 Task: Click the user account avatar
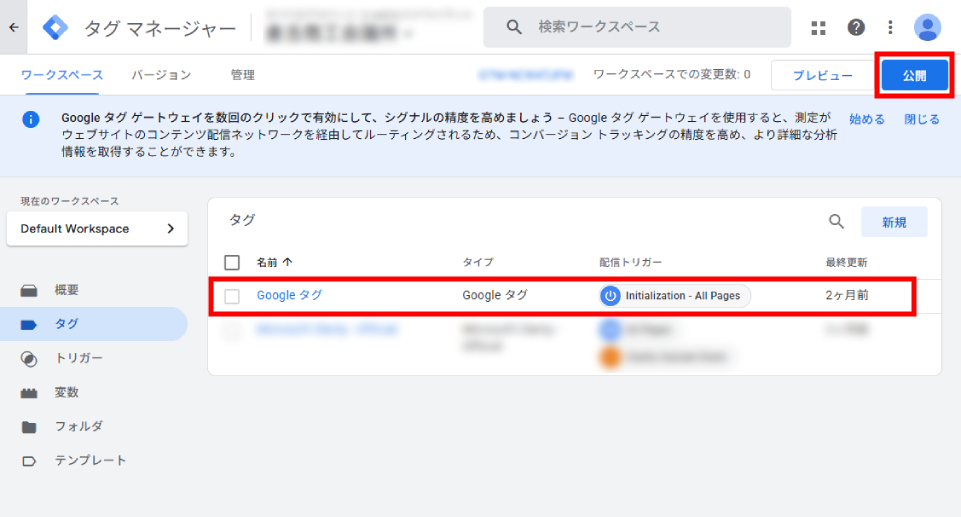[928, 27]
